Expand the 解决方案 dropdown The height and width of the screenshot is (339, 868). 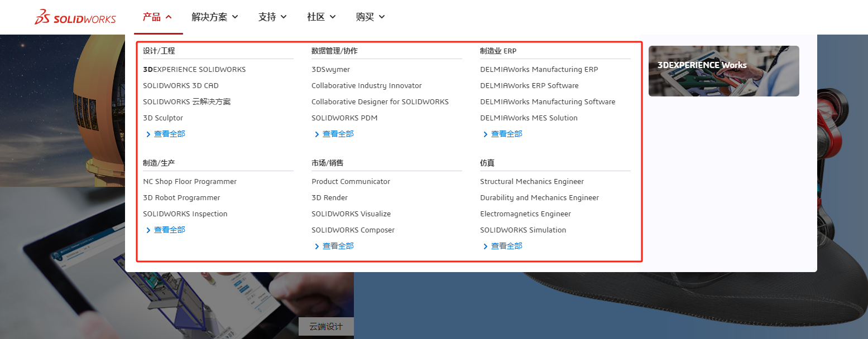pyautogui.click(x=214, y=17)
